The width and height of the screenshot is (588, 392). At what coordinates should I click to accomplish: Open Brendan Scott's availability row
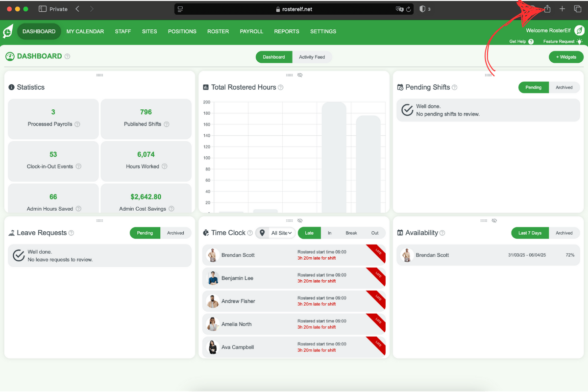[x=488, y=255]
